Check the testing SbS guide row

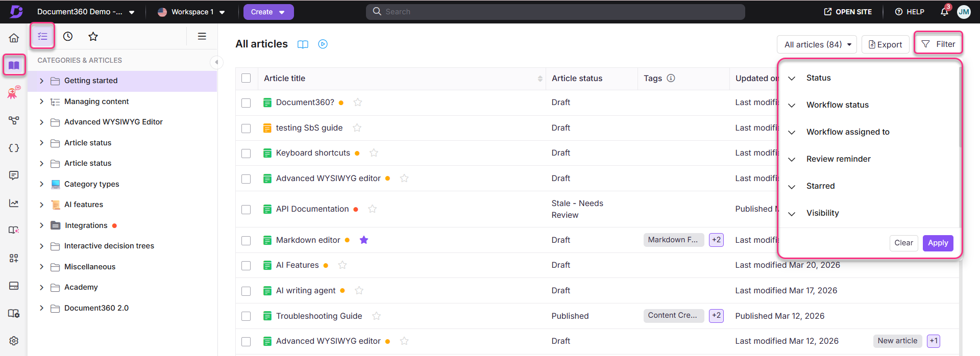pyautogui.click(x=246, y=128)
